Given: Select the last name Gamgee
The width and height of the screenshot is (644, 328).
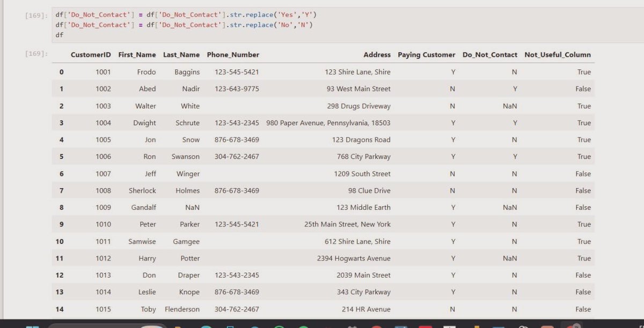Looking at the screenshot, I should coord(186,242).
